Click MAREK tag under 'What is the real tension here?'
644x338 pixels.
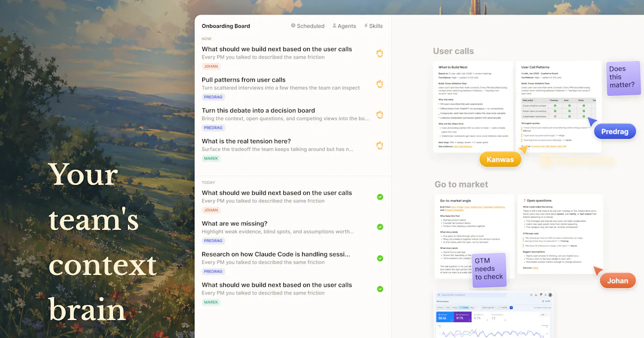pyautogui.click(x=211, y=158)
